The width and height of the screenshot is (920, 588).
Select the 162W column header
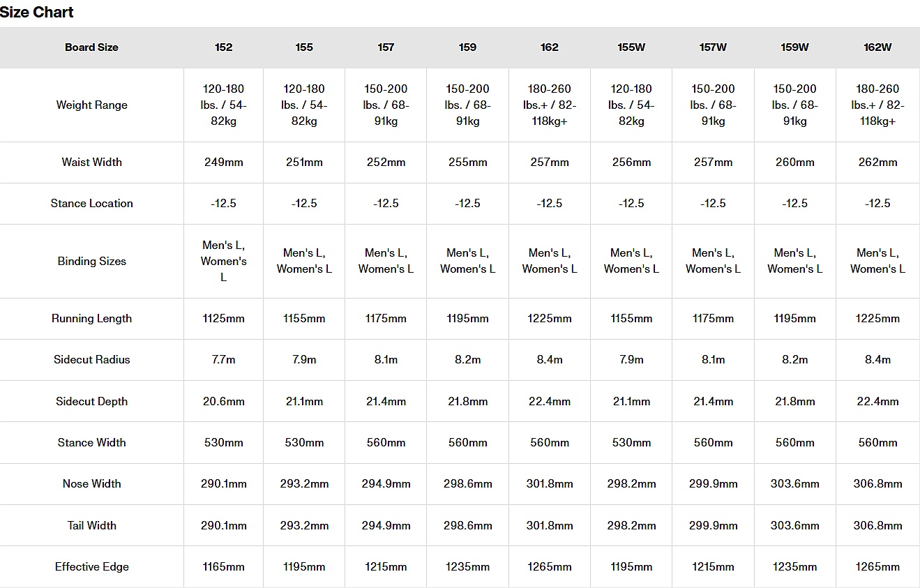coord(877,47)
